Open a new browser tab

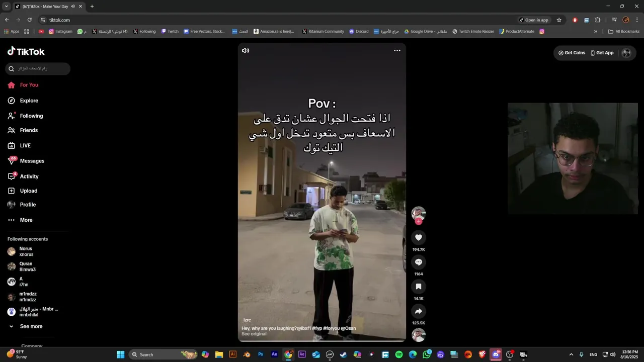coord(92,7)
